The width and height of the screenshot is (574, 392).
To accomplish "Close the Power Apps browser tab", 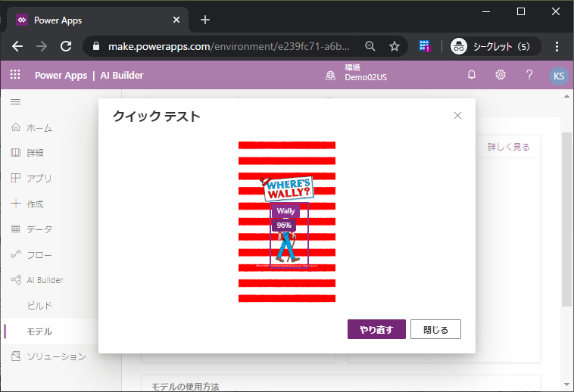I will 176,20.
